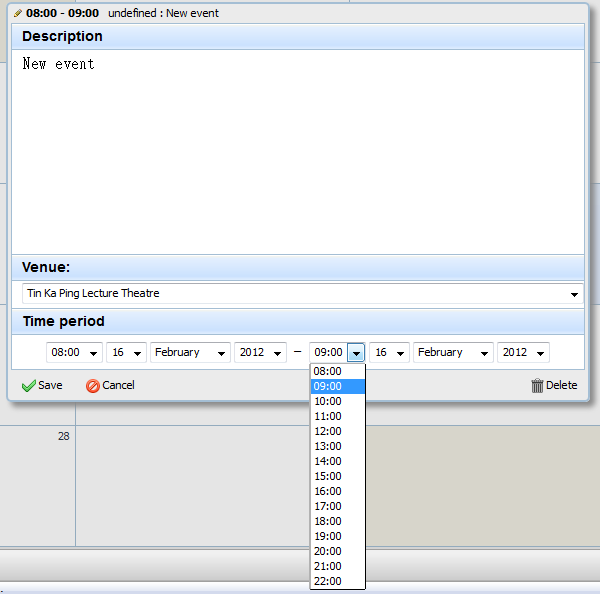Viewport: 600px width, 594px height.
Task: Open the end month February dropdown
Action: pyautogui.click(x=453, y=352)
